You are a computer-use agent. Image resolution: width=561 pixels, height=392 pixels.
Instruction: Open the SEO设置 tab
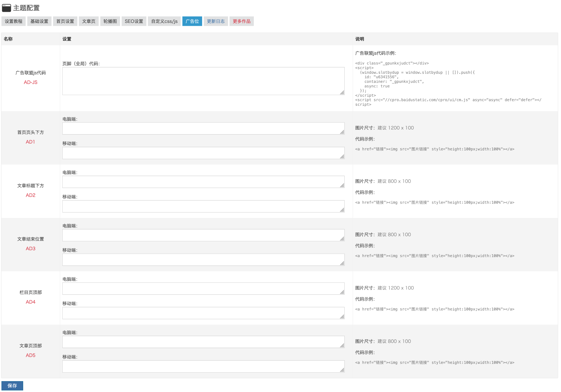pyautogui.click(x=134, y=21)
